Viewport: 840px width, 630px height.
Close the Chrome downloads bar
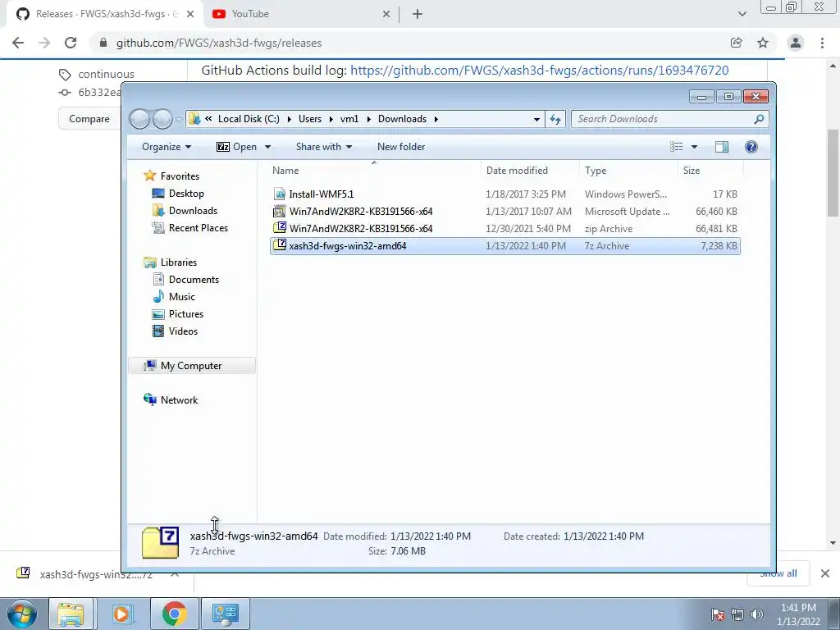pos(825,573)
